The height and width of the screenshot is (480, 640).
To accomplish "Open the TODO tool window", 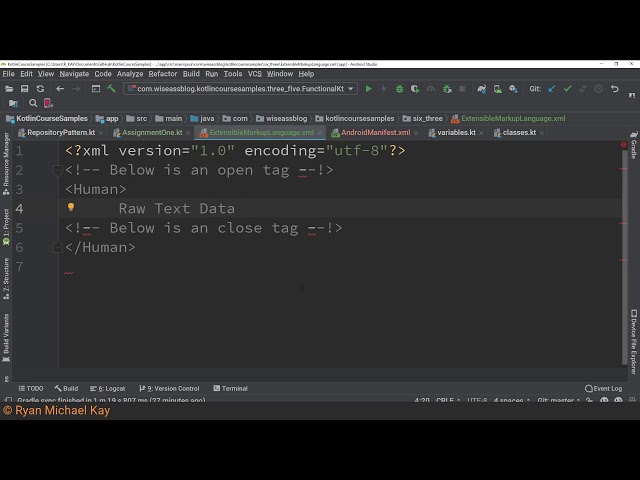I will (x=31, y=389).
